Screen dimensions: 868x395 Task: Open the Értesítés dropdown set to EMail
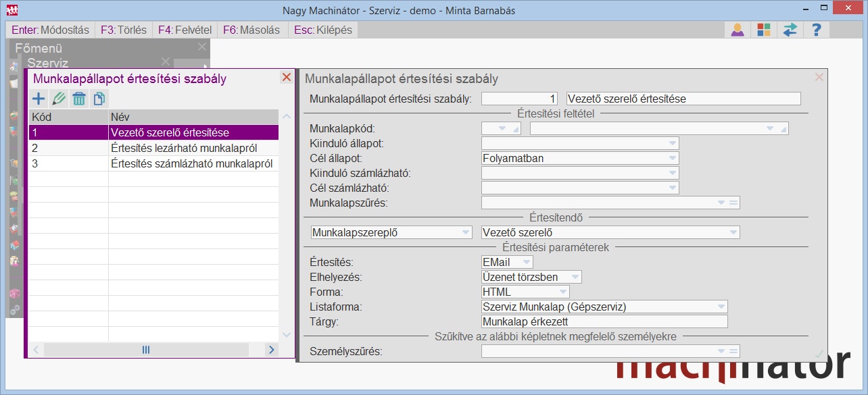(x=527, y=262)
